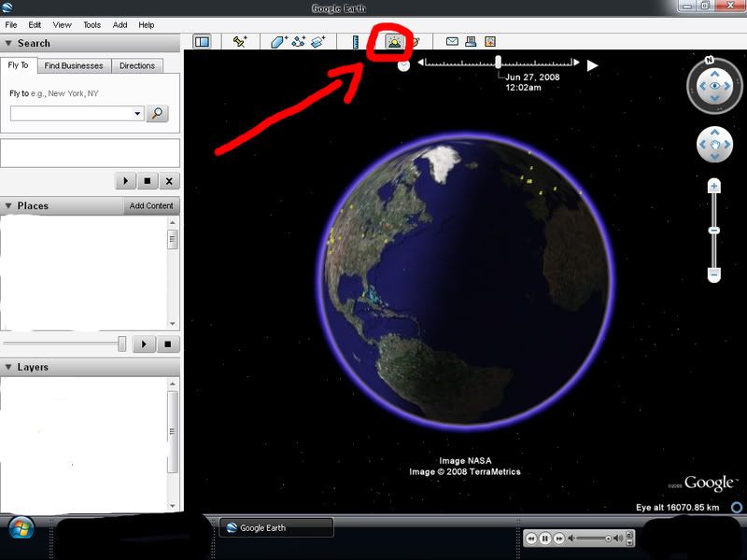Collapse the Places panel
The width and height of the screenshot is (747, 560).
[8, 205]
